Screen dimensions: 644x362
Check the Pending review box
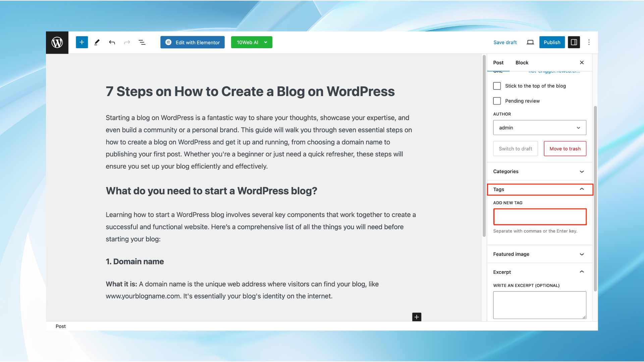pyautogui.click(x=497, y=101)
